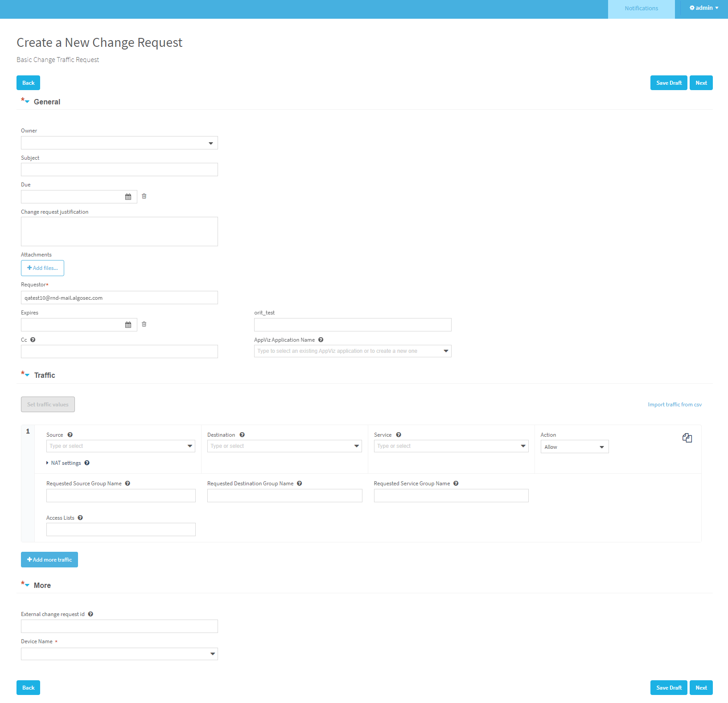This screenshot has width=728, height=703.
Task: Click the top Save Draft button
Action: [x=668, y=83]
